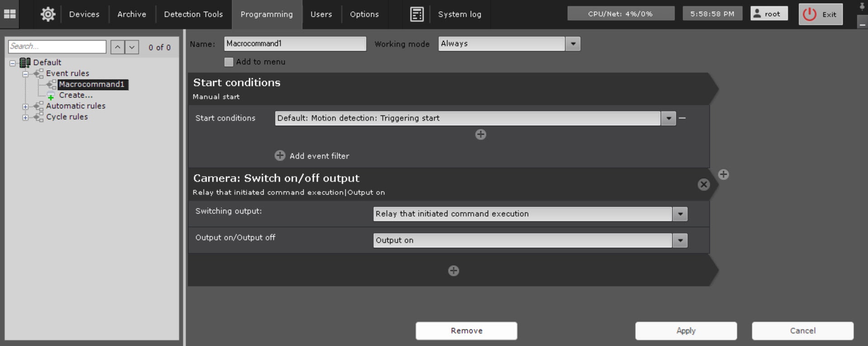Open the layouts grid icon
This screenshot has width=868, height=346.
[9, 14]
